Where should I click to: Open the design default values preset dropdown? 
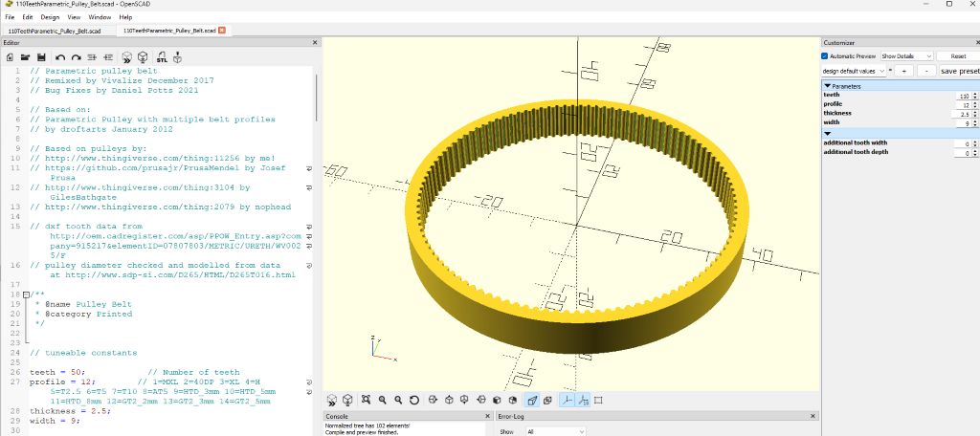coord(854,71)
